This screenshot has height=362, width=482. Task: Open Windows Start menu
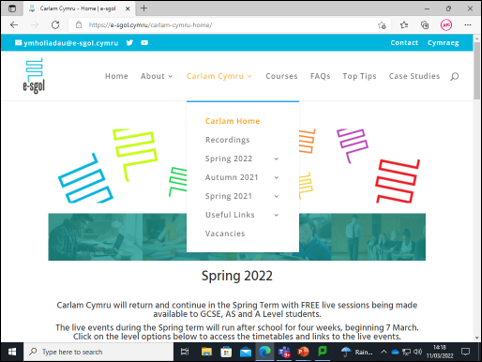pos(12,352)
